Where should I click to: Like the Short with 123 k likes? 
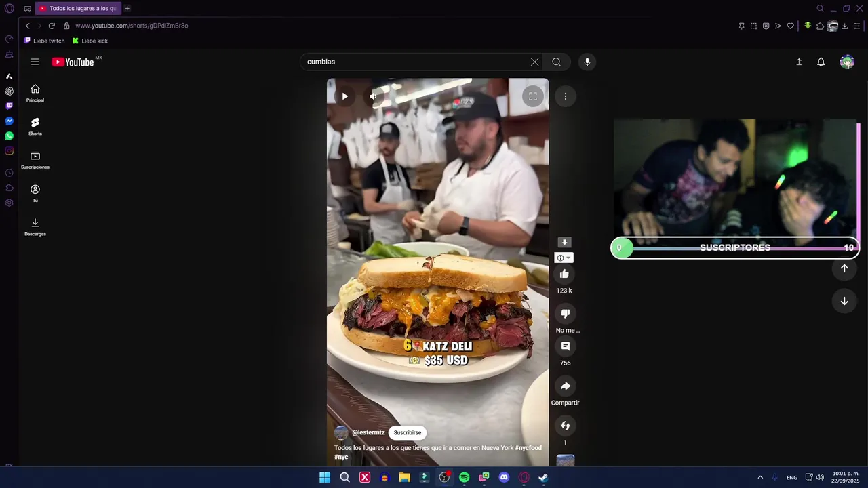point(565,274)
